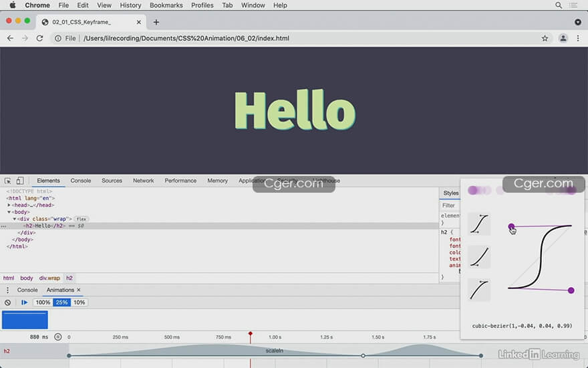Toggle the flex badge on div.wrap
Viewport: 588px width, 368px height.
point(81,219)
